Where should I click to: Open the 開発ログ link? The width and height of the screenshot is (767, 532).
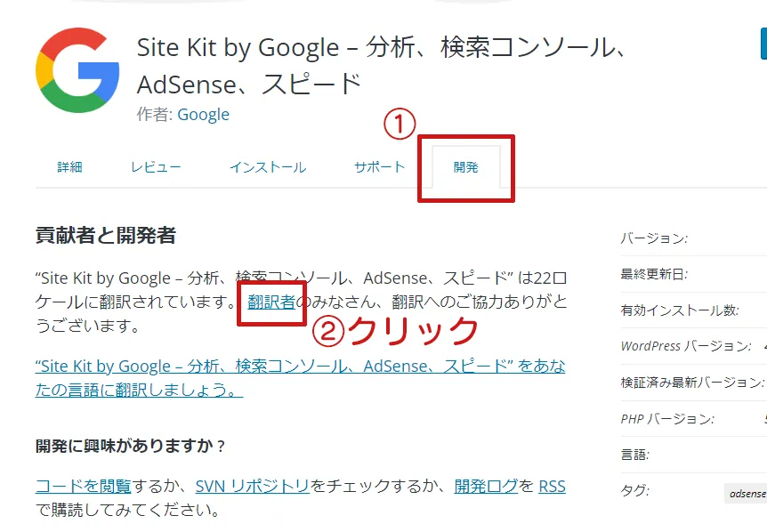(x=485, y=486)
